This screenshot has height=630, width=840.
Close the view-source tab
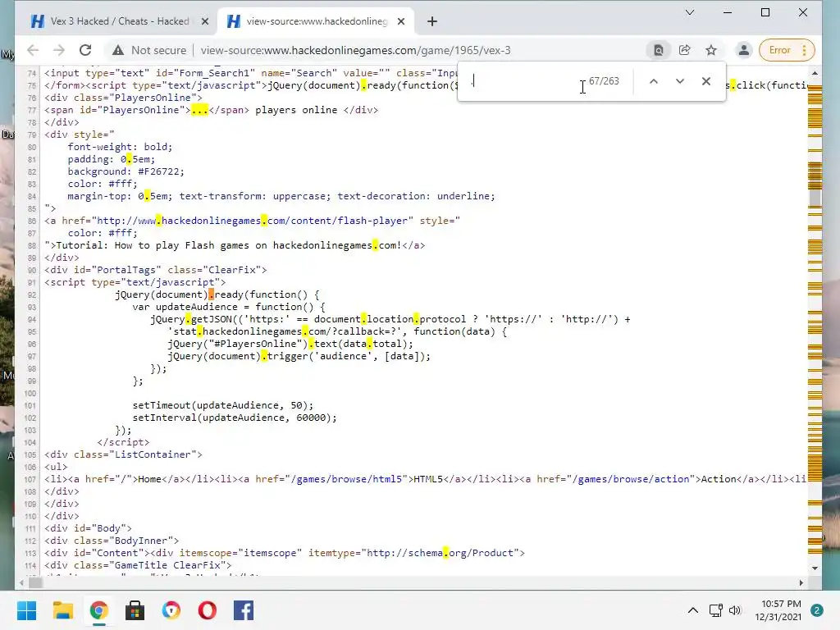point(401,21)
